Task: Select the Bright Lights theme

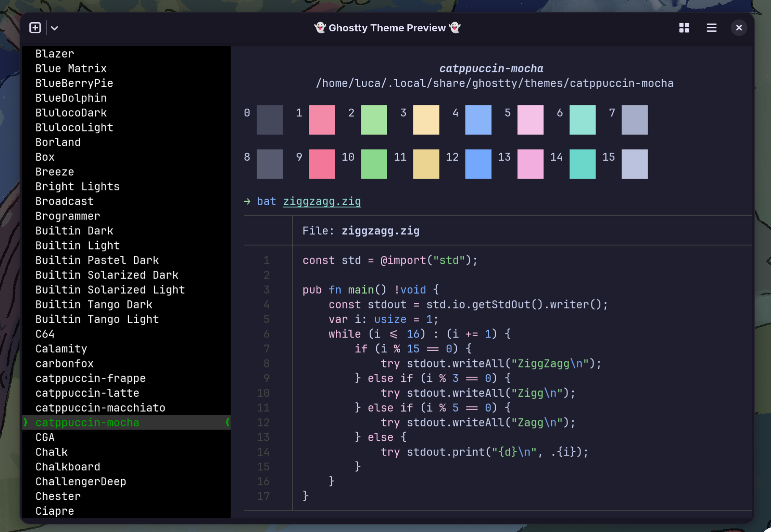Action: 126,186
